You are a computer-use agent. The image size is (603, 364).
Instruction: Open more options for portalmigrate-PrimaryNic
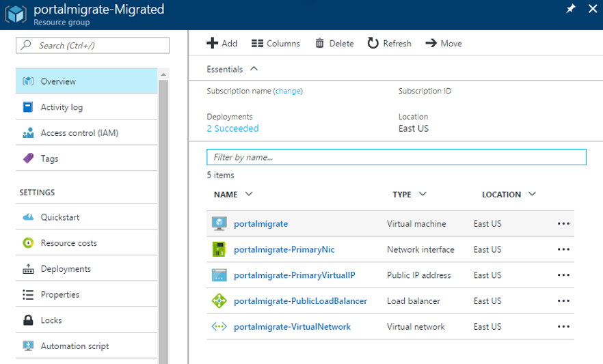click(563, 249)
